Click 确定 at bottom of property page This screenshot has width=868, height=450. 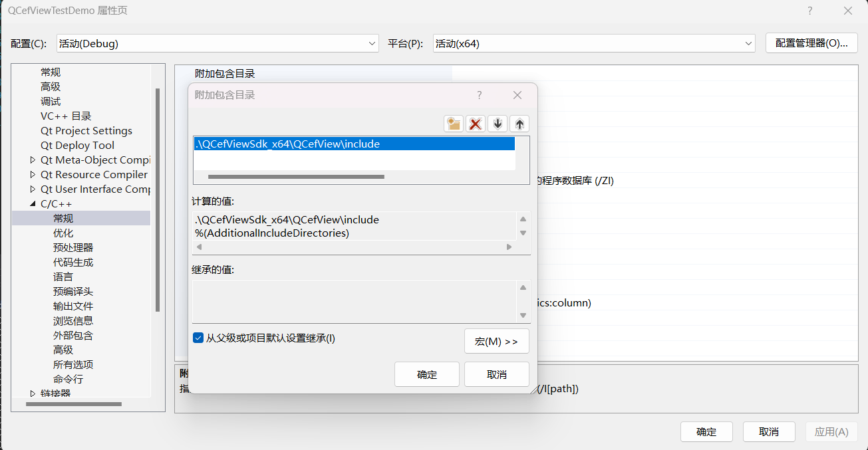coord(706,431)
